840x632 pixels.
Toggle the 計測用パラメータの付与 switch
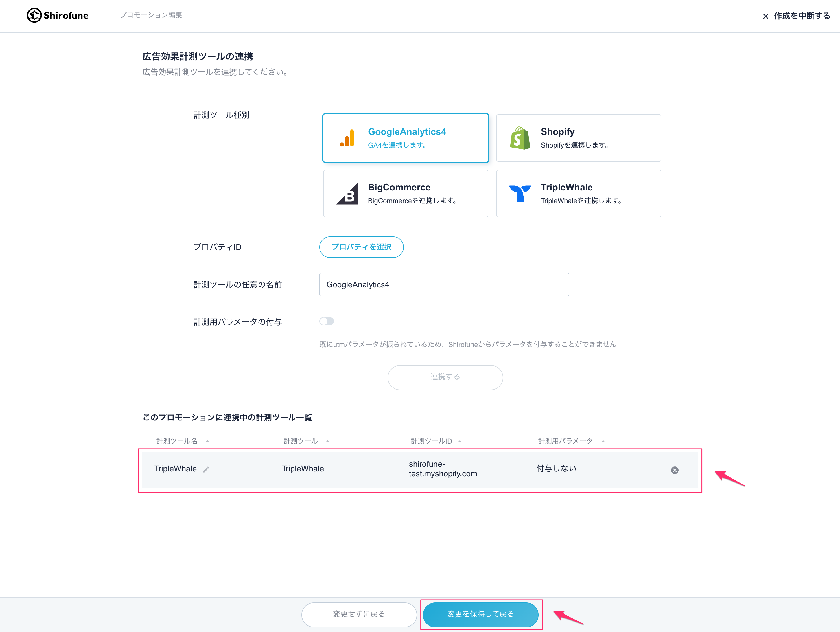coord(327,321)
